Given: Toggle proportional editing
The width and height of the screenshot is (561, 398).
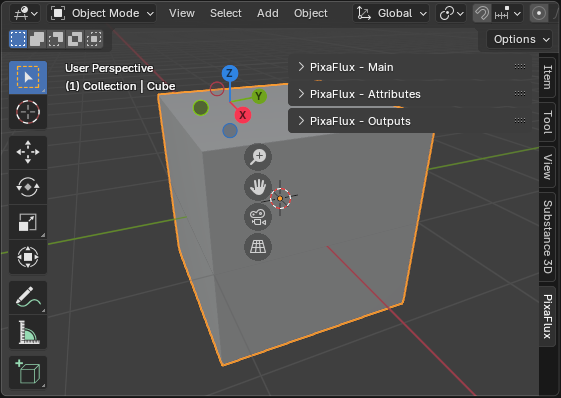Looking at the screenshot, I should tap(539, 14).
